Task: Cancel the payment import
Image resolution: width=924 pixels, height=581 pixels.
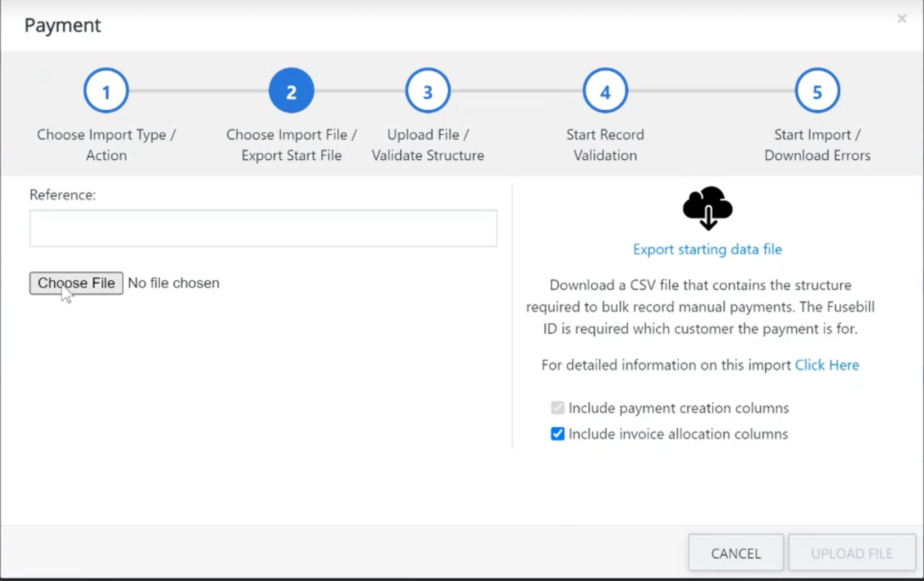Action: click(736, 553)
